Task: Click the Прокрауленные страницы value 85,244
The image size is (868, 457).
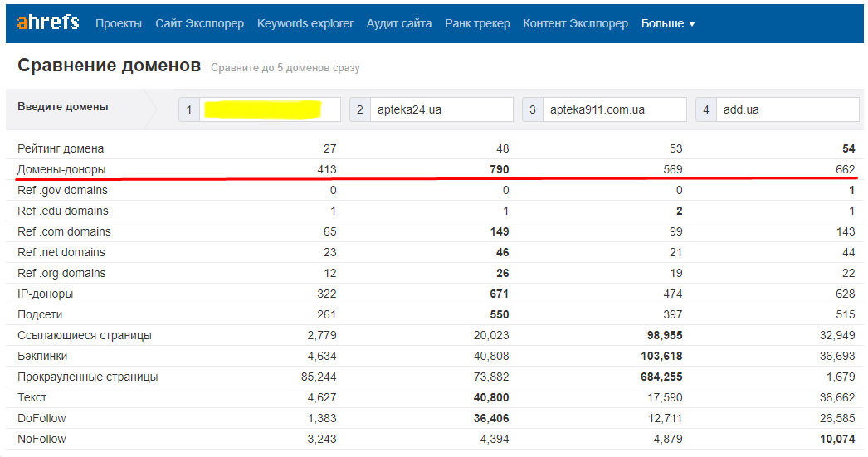Action: point(319,377)
